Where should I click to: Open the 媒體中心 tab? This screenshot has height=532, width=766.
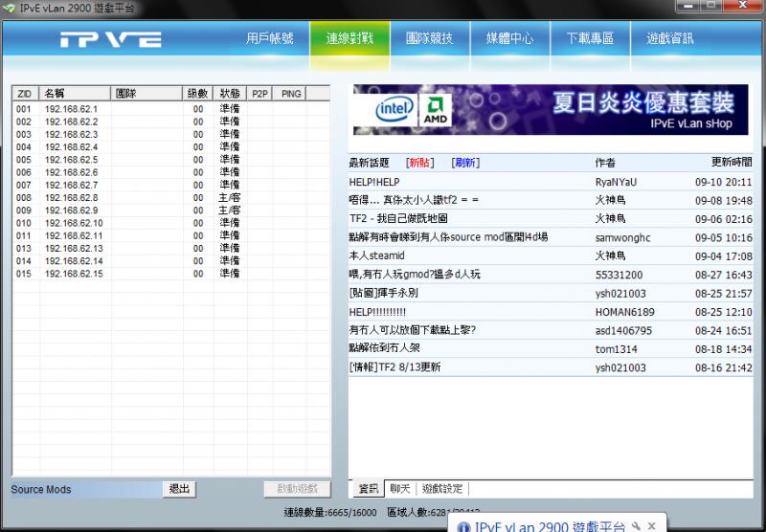[x=509, y=39]
